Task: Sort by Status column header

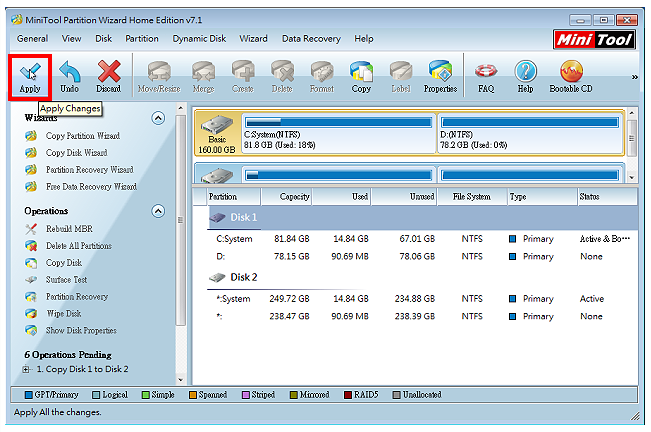Action: coord(607,197)
